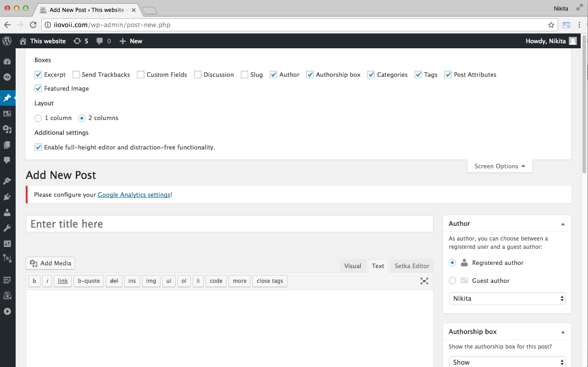Switch to the Visual editor tab
This screenshot has height=367, width=588.
(x=353, y=266)
